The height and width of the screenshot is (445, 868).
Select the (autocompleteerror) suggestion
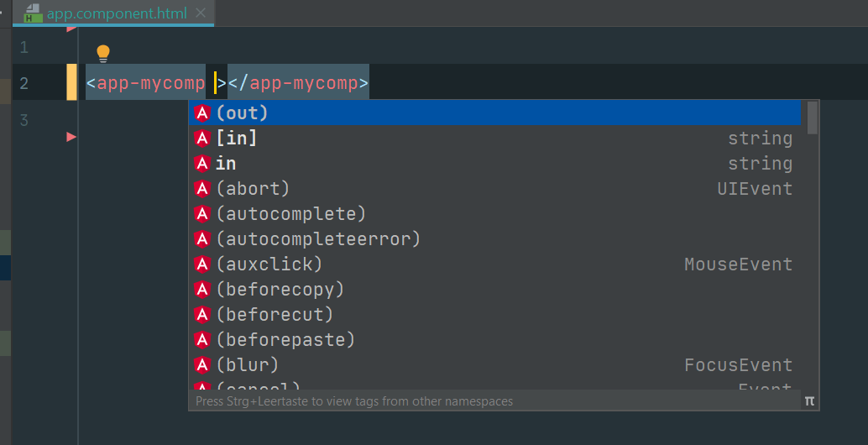coord(318,238)
